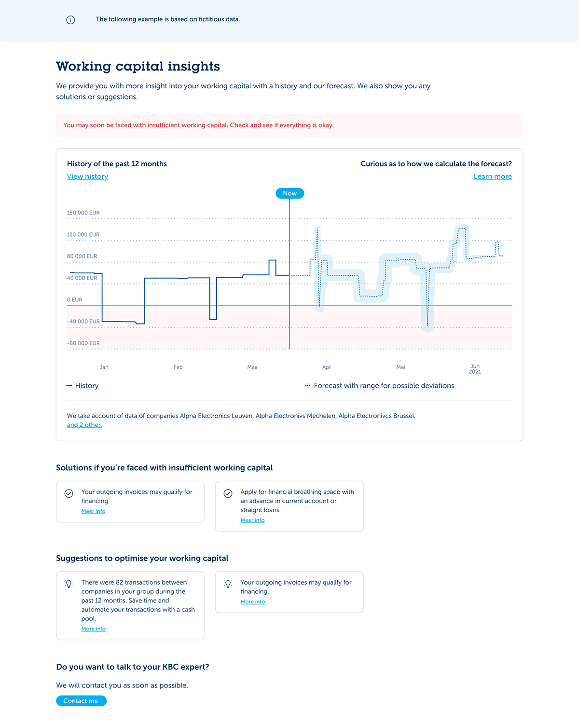Click the Contact me button
The width and height of the screenshot is (579, 728).
click(x=81, y=701)
